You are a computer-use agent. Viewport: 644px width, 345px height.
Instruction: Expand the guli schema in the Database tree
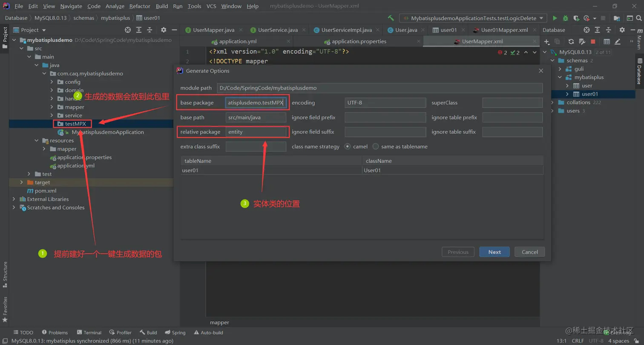point(560,69)
